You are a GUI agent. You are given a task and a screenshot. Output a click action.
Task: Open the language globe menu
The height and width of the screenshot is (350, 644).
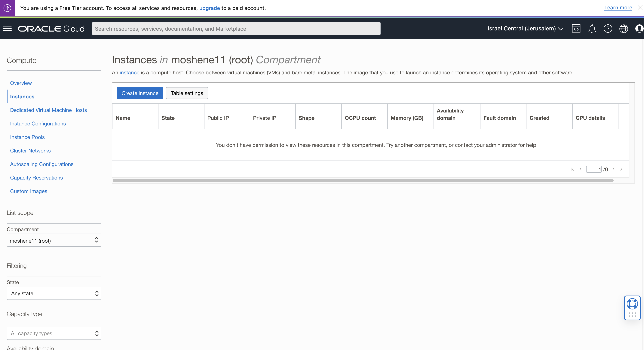(624, 29)
